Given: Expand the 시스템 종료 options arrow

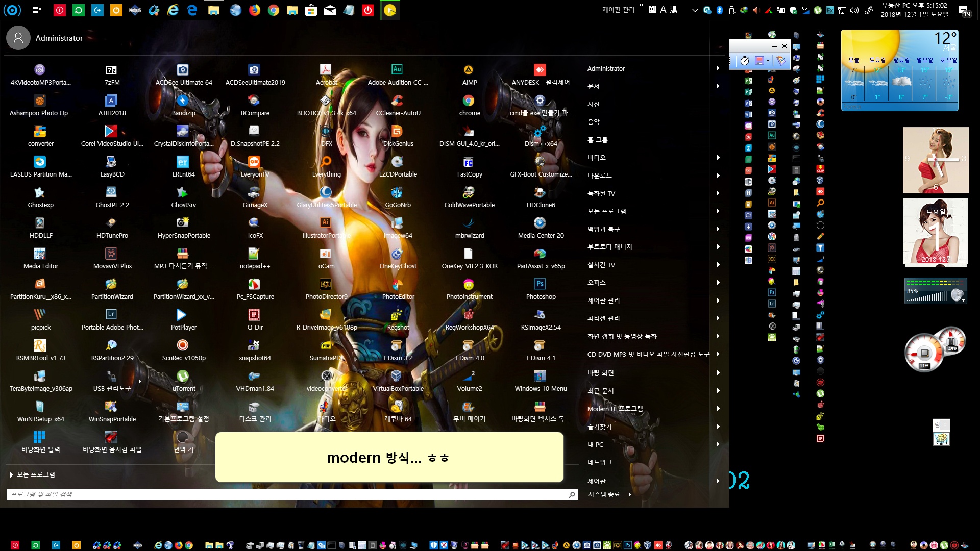Looking at the screenshot, I should [x=629, y=494].
